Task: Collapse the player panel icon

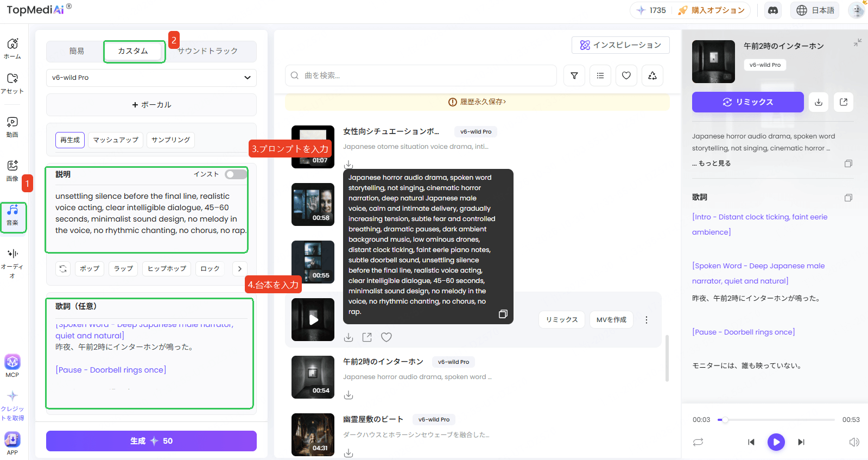Action: (x=858, y=42)
